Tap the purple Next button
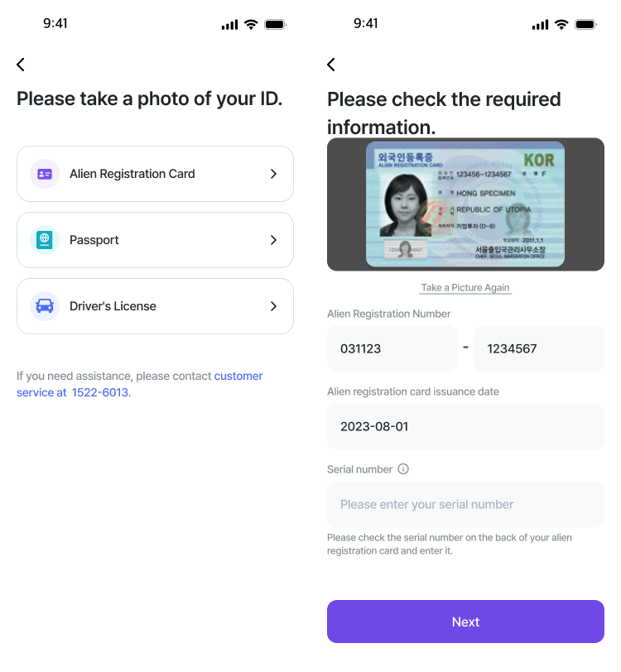This screenshot has height=672, width=621. click(465, 622)
